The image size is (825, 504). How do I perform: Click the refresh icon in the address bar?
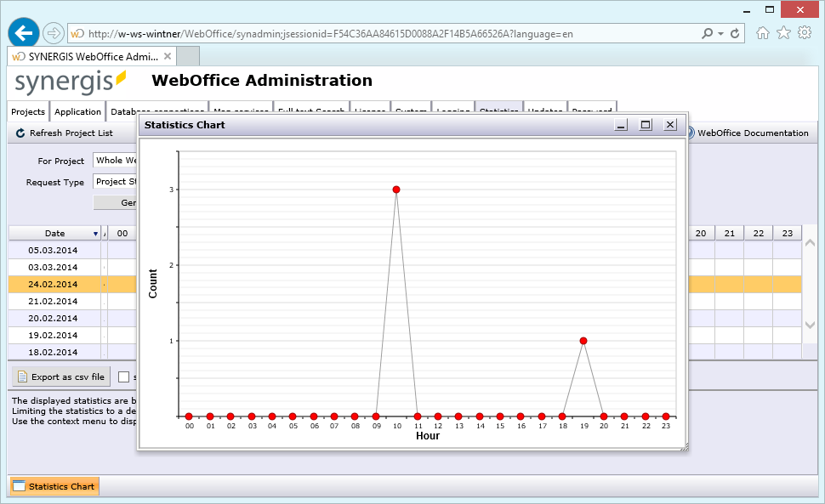[737, 32]
